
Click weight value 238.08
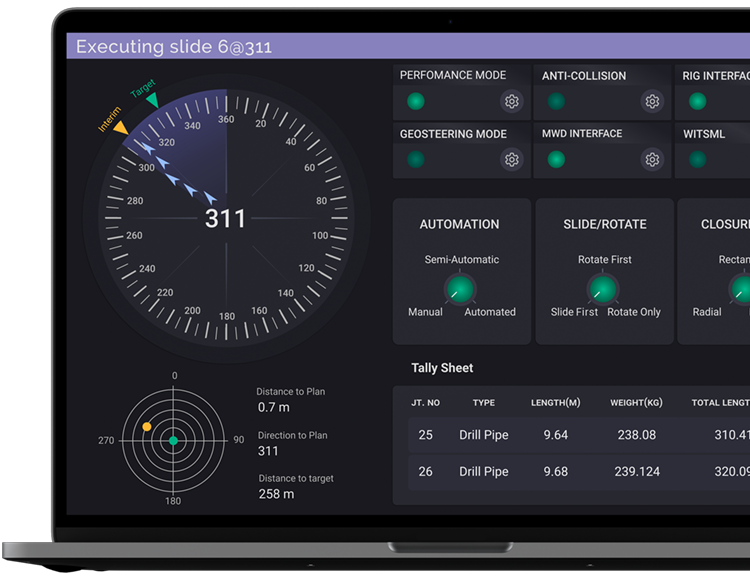click(637, 435)
